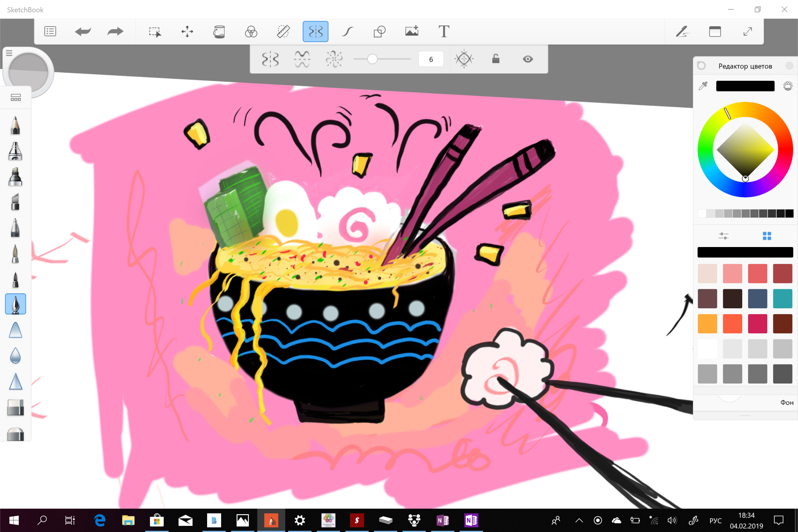Show hidden tray icons chevron

pyautogui.click(x=579, y=520)
